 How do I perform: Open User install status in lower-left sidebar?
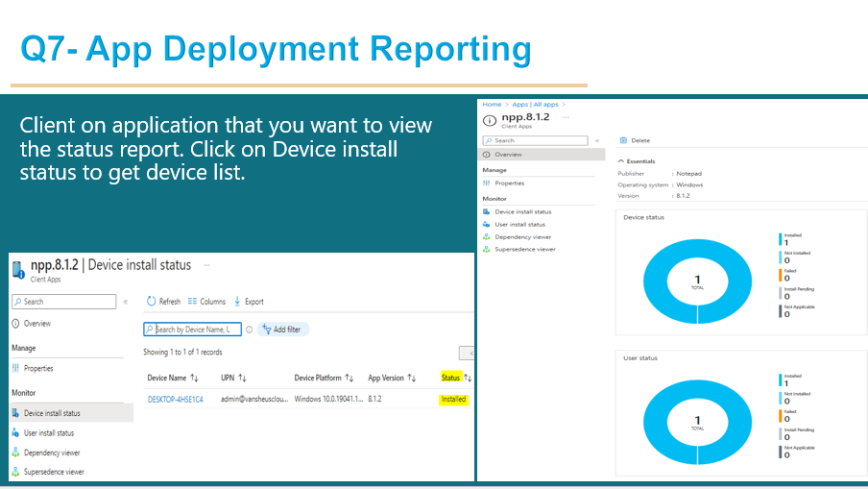[x=43, y=433]
